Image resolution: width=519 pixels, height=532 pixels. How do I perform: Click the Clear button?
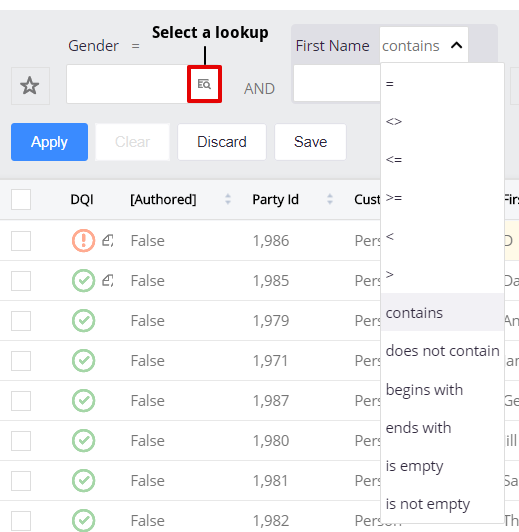point(132,142)
